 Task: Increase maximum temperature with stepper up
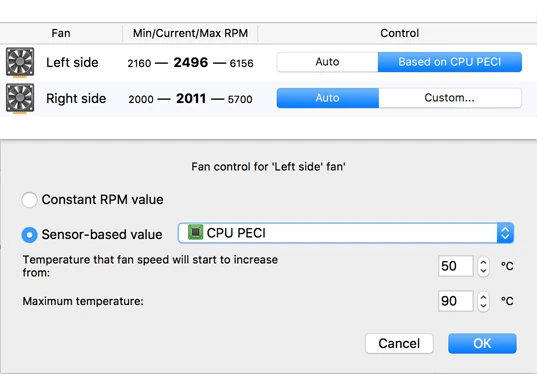pos(483,297)
